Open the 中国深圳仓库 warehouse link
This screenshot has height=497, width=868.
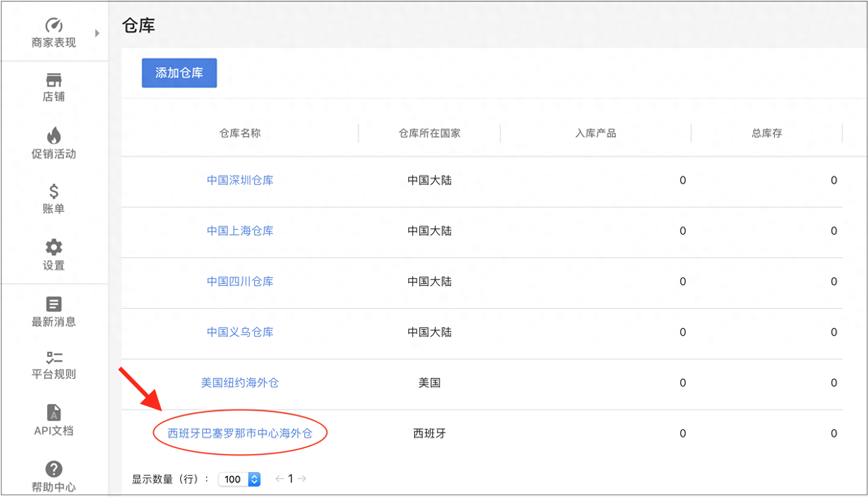pyautogui.click(x=240, y=180)
